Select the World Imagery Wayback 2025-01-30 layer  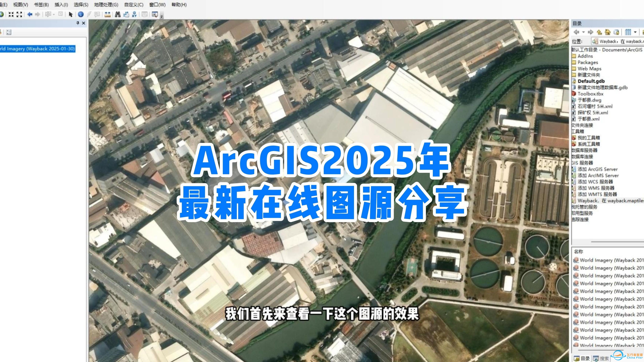[x=38, y=49]
